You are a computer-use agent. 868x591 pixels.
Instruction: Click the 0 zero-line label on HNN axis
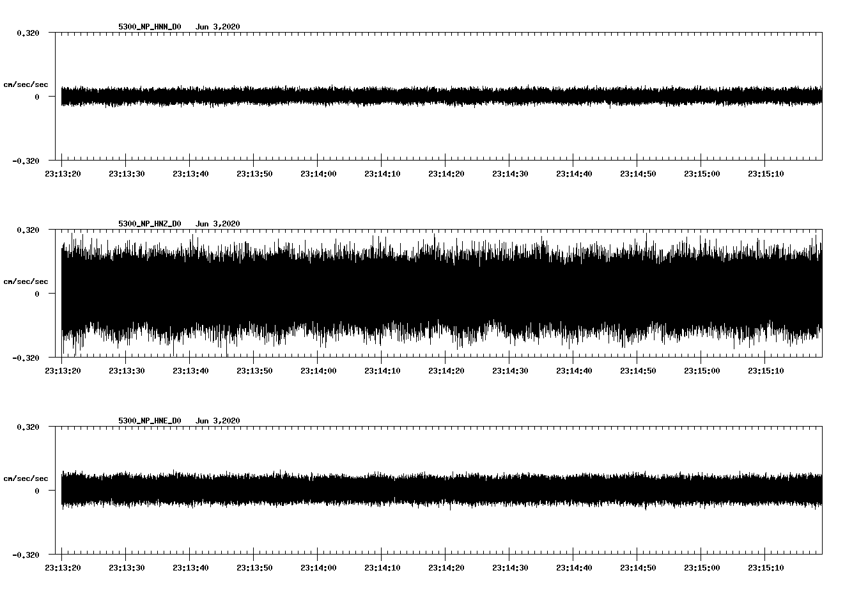36,97
